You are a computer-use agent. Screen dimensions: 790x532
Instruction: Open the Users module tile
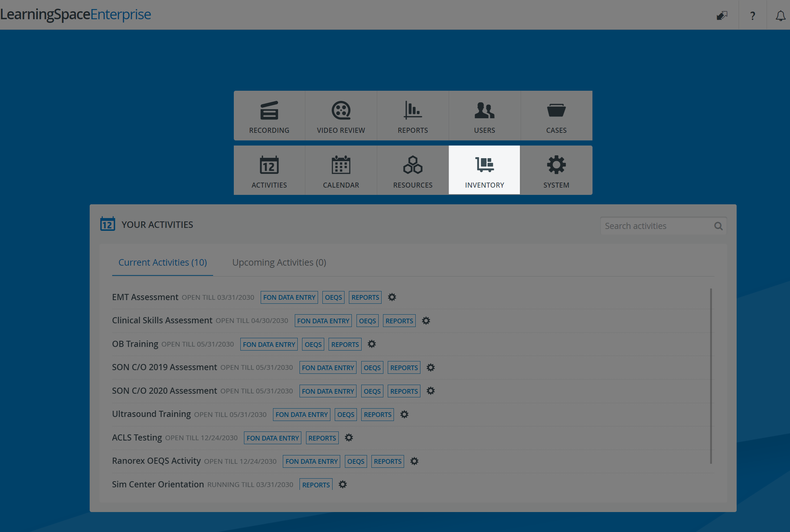pos(484,115)
